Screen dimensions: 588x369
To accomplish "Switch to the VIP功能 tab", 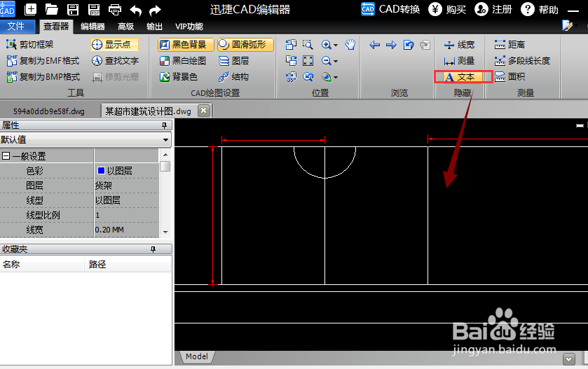I will point(189,26).
